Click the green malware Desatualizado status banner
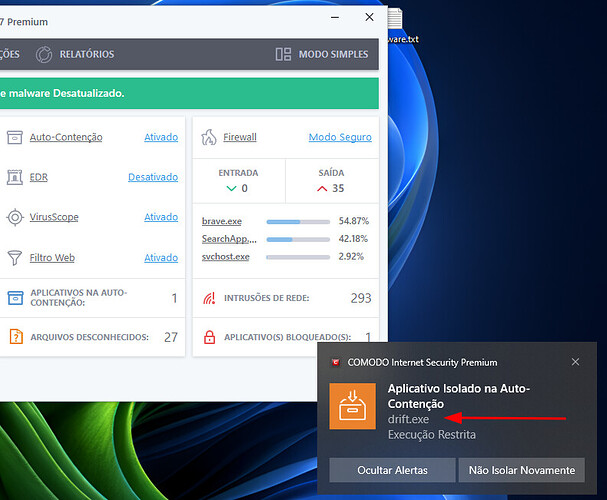This screenshot has width=607, height=500. (189, 93)
